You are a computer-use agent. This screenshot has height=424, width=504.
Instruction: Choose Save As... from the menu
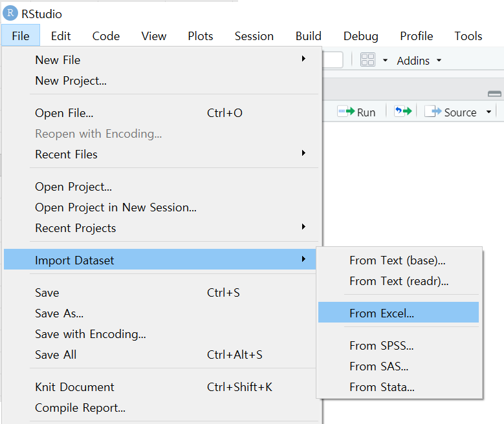(160, 313)
